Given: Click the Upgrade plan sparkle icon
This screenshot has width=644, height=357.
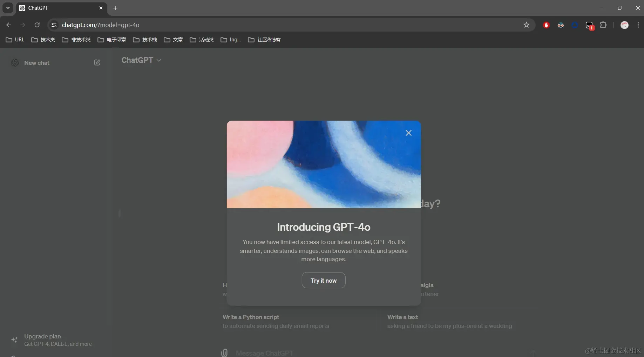Looking at the screenshot, I should click(x=14, y=340).
